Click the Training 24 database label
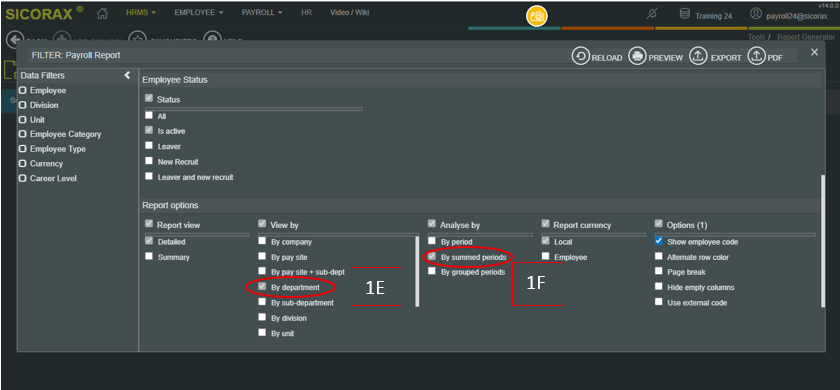This screenshot has width=840, height=390. click(x=714, y=16)
